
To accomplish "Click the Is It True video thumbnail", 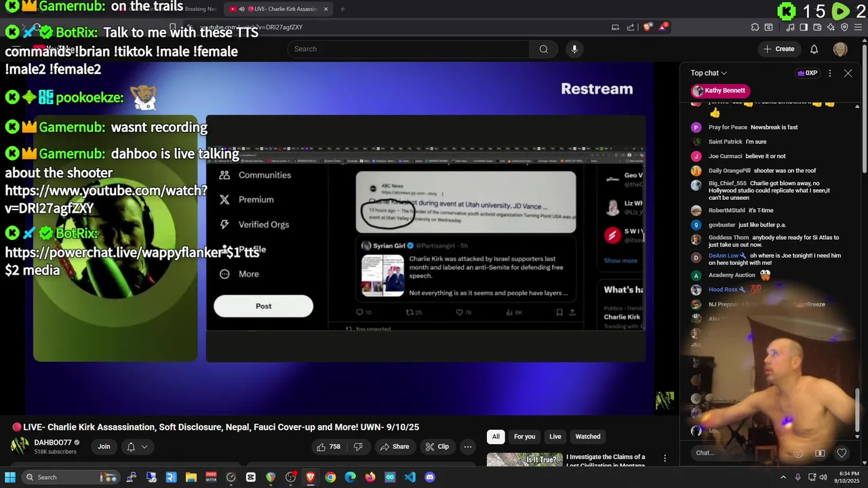I will click(x=524, y=460).
